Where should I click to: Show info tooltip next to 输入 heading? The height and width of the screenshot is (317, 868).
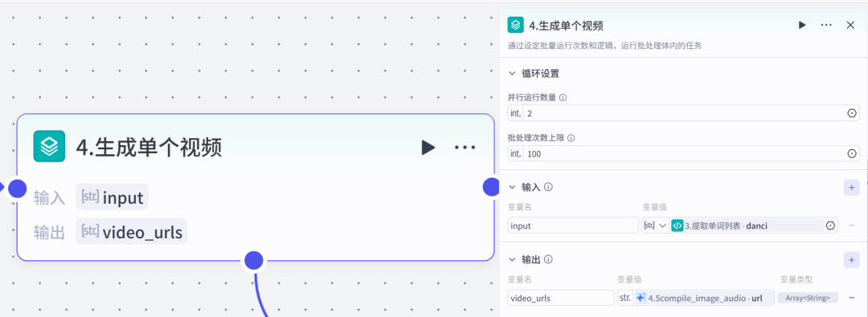[549, 187]
